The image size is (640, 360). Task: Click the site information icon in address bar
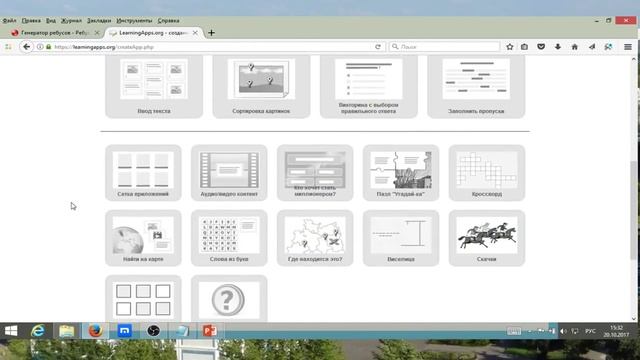pos(40,47)
